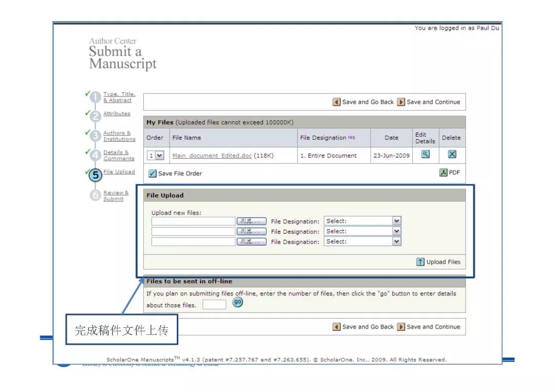Expand the second File Designation select box
Screen dimensions: 555x392
point(362,231)
